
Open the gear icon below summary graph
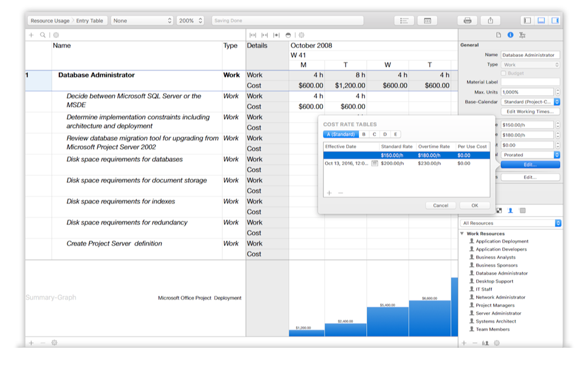(x=54, y=343)
